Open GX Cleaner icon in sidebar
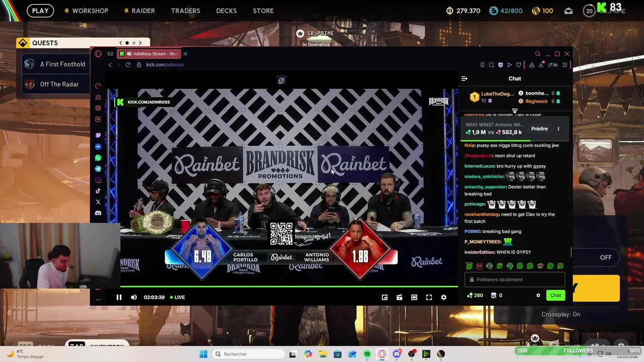 click(98, 97)
